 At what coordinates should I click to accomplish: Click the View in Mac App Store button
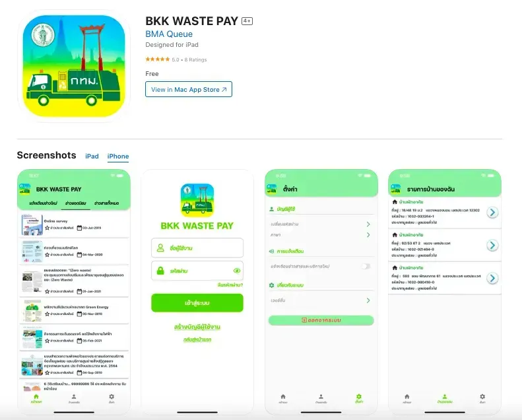pos(189,89)
